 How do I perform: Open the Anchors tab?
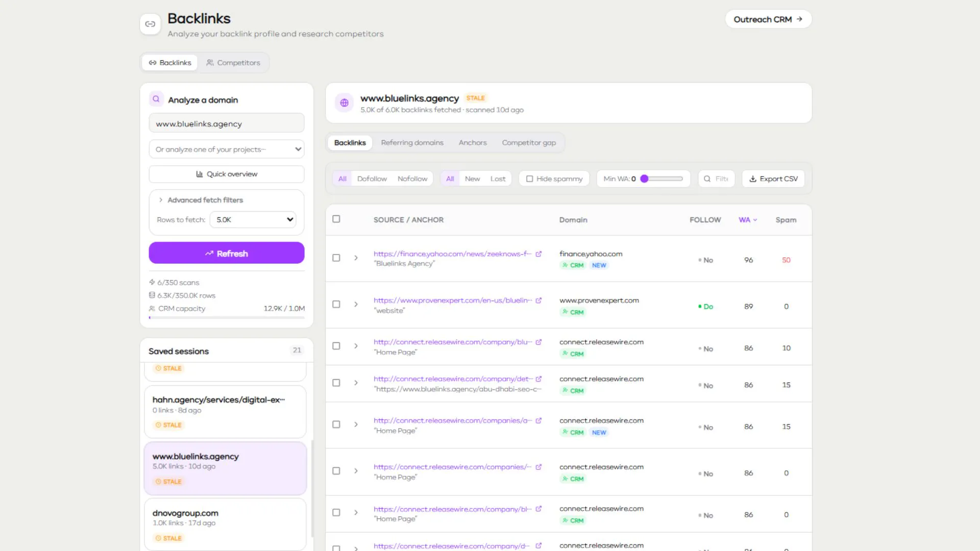[473, 143]
